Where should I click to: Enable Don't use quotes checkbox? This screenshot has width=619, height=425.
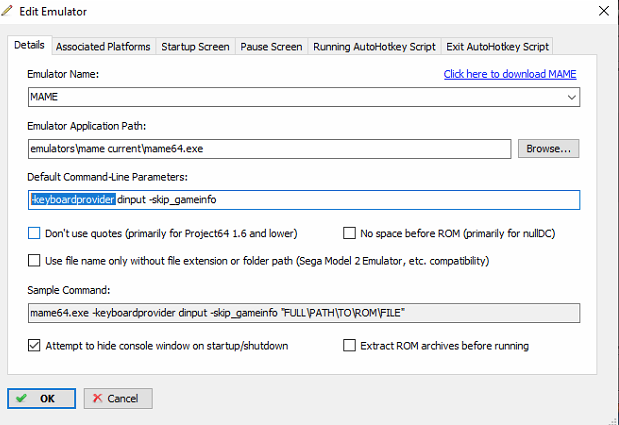pos(34,233)
